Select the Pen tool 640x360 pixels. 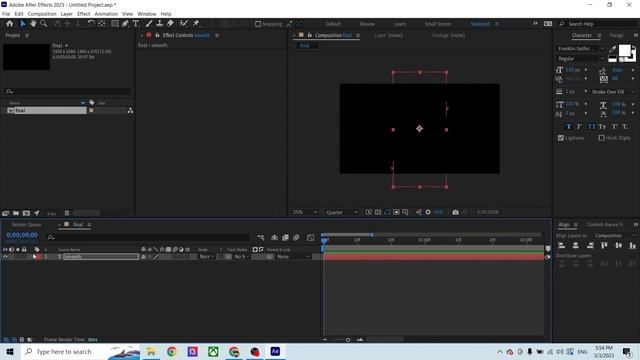click(125, 24)
